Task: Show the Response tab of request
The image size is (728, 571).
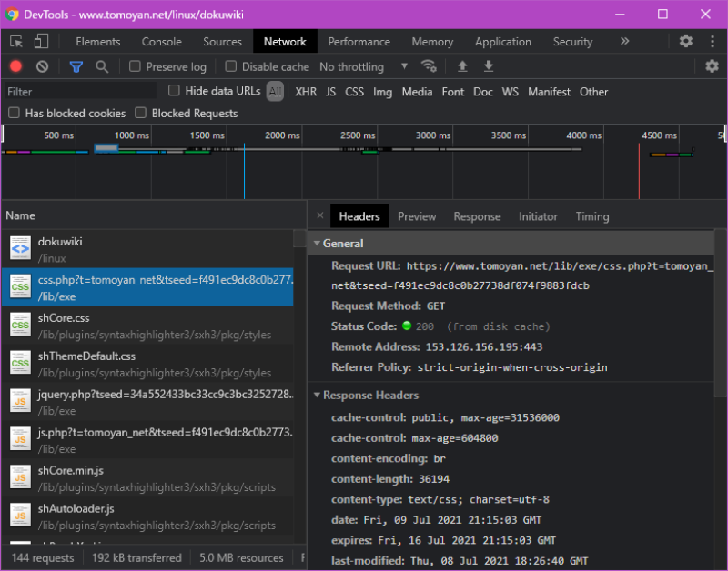Action: click(477, 216)
